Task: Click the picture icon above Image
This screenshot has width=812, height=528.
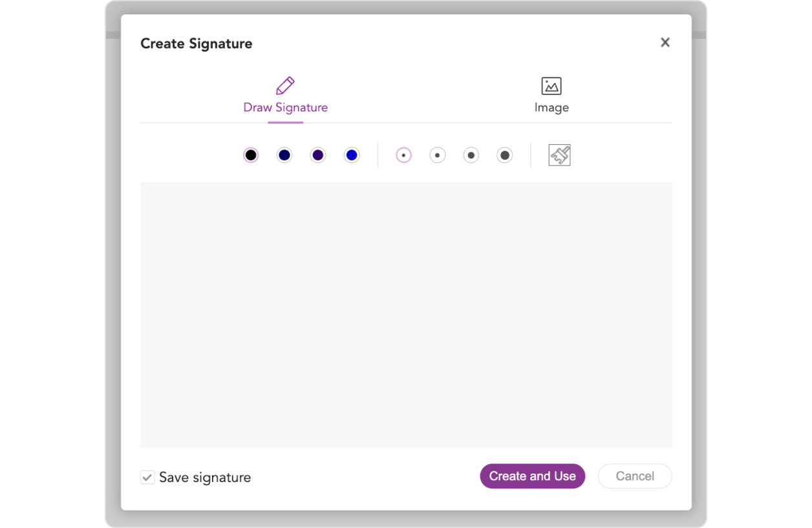Action: coord(551,85)
